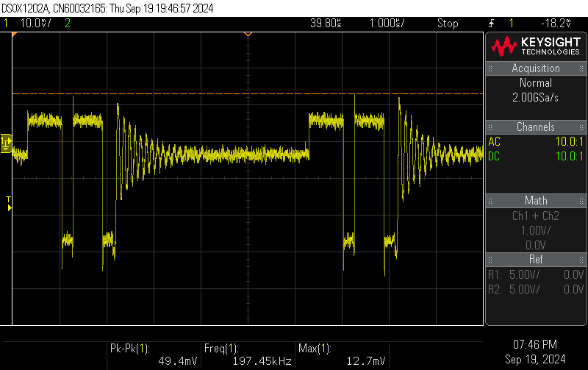Open the Ref panel header

(x=536, y=260)
